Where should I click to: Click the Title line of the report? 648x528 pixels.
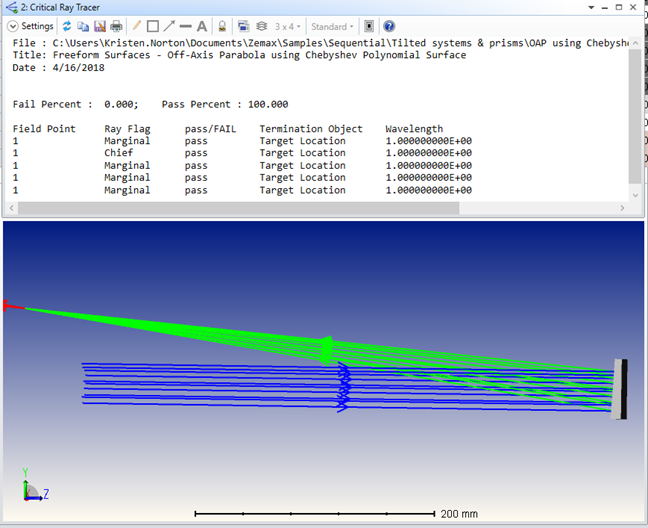(x=239, y=55)
